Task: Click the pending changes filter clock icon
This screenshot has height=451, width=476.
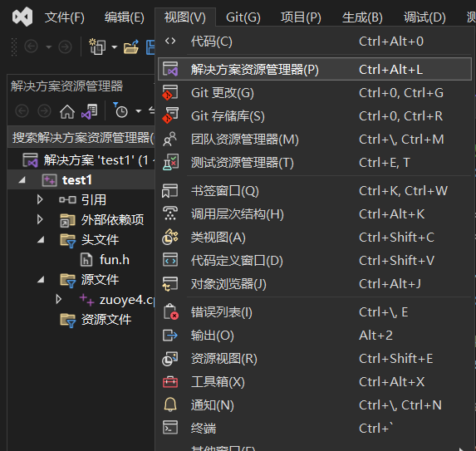Action: [120, 110]
